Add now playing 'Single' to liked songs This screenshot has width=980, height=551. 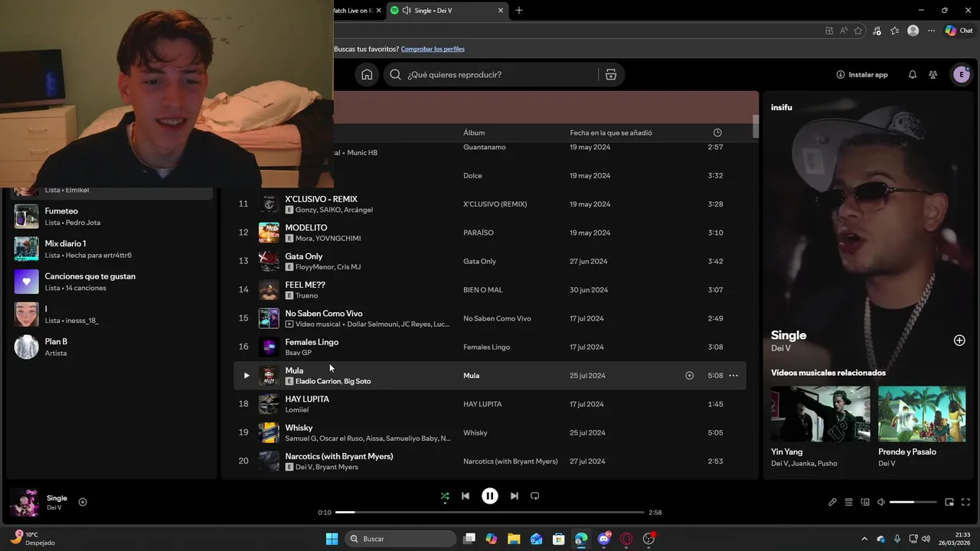tap(83, 502)
